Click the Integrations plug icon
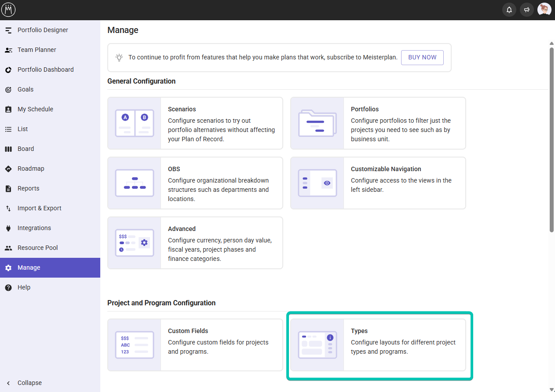 pyautogui.click(x=8, y=228)
